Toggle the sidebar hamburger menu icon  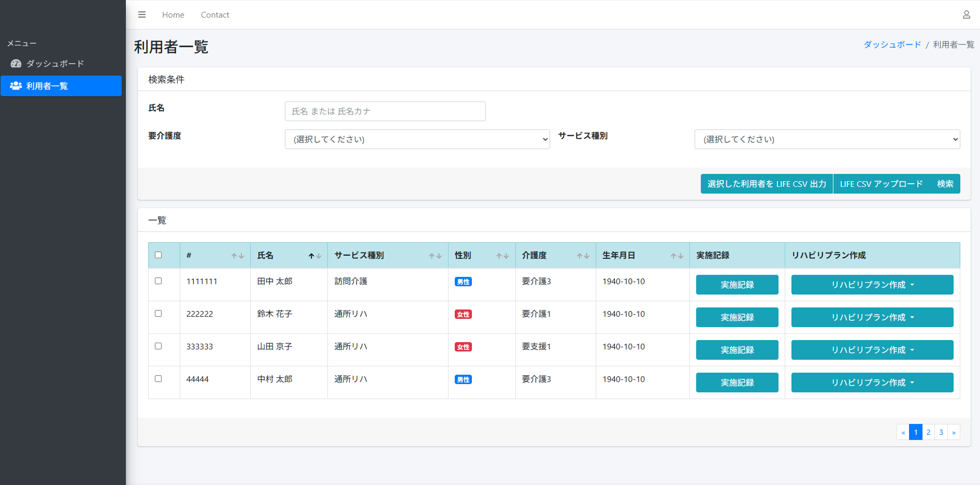coord(142,14)
